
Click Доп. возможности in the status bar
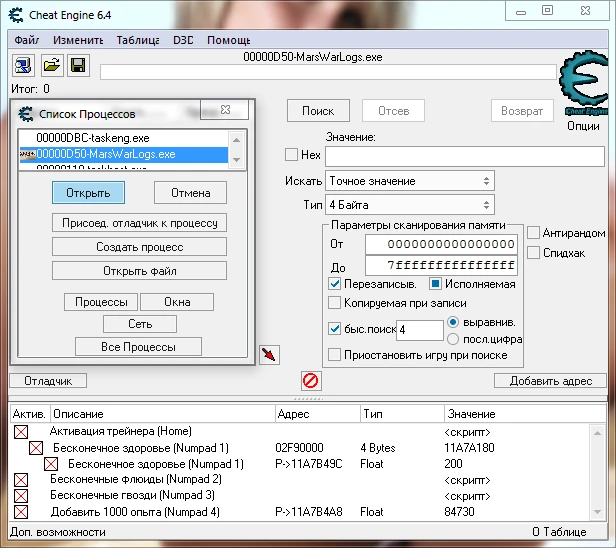58,532
